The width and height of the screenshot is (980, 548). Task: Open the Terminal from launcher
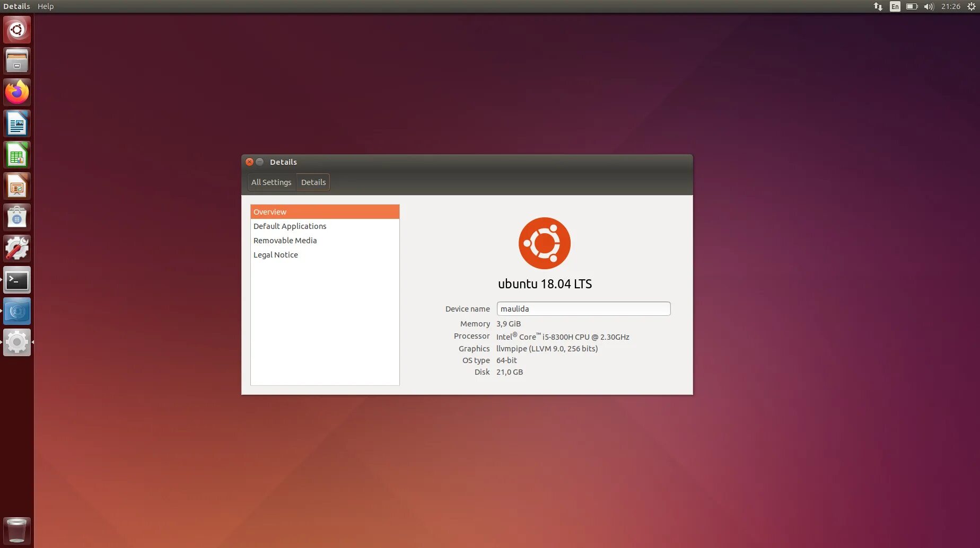click(17, 280)
